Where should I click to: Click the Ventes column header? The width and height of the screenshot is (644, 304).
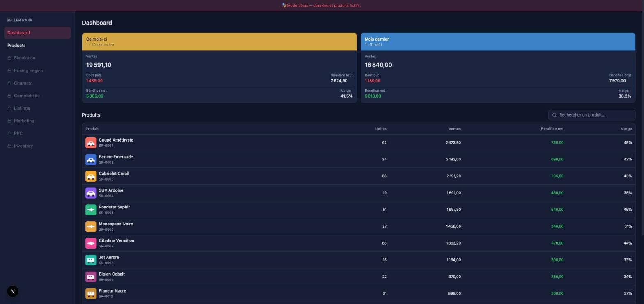coord(455,129)
